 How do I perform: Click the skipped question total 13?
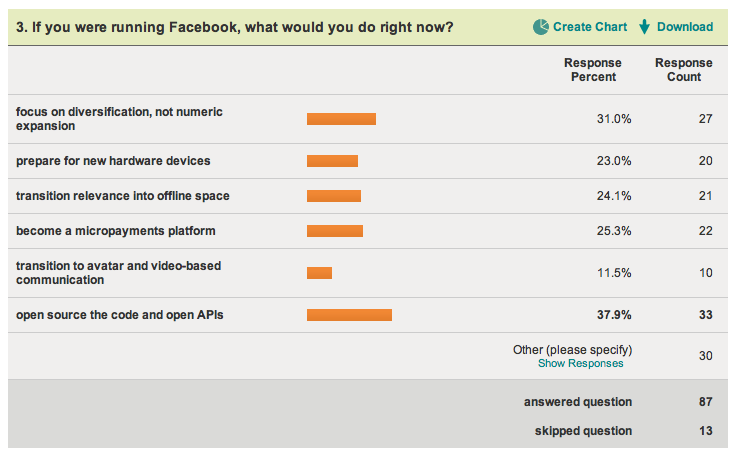coord(703,431)
